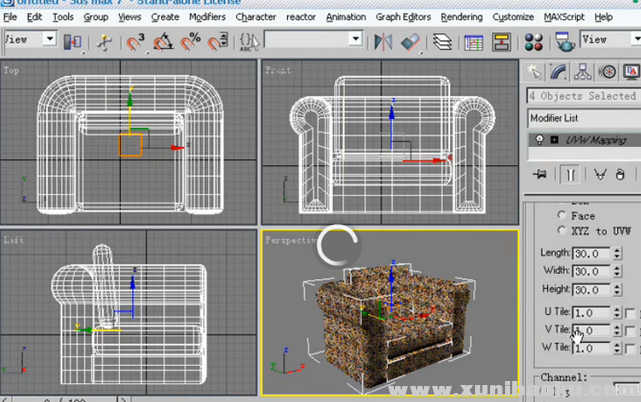
Task: Open the Modifiers menu
Action: pos(207,17)
